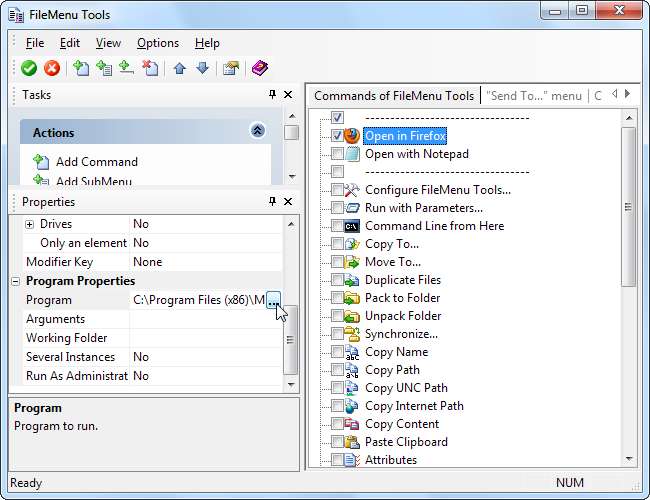Enable the Open with Notepad checkbox
Screen dimensions: 650x500
click(337, 154)
